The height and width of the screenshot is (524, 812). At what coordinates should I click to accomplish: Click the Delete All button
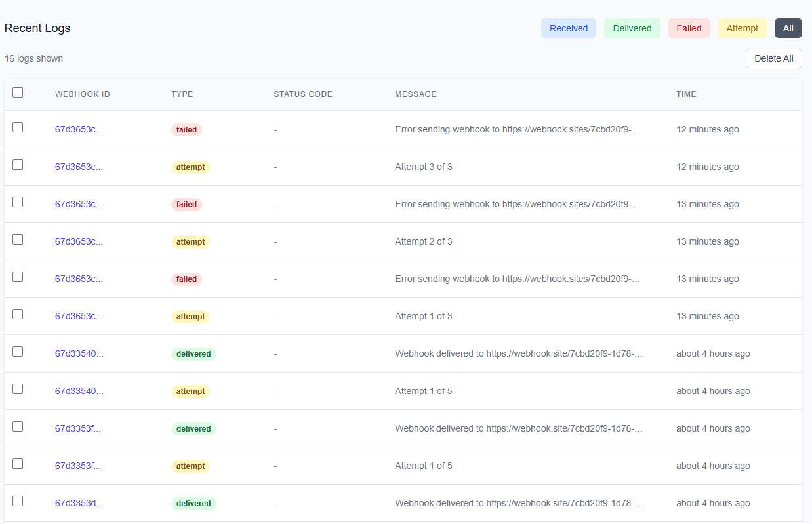(x=774, y=58)
